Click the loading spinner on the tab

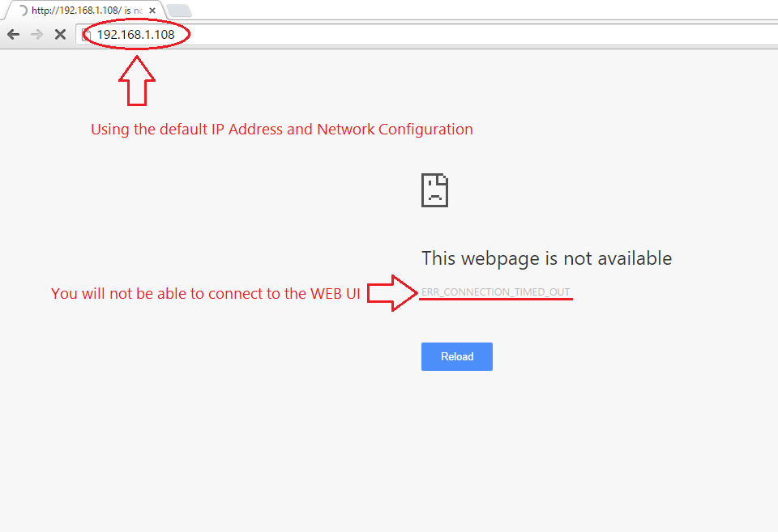23,11
